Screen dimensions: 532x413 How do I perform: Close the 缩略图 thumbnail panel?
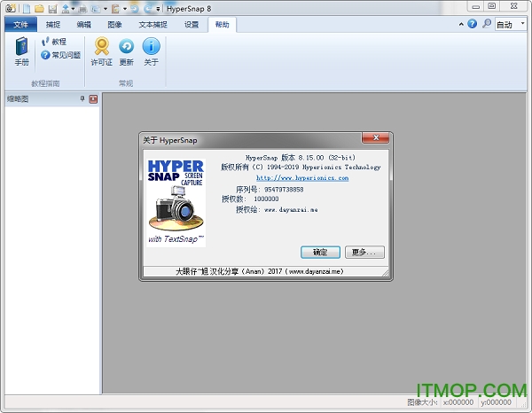[x=93, y=98]
